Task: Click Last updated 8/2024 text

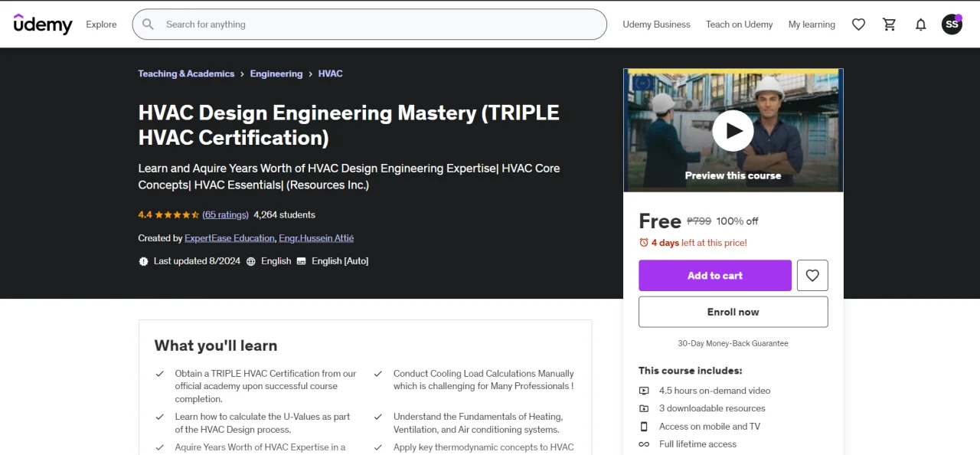Action: [197, 261]
